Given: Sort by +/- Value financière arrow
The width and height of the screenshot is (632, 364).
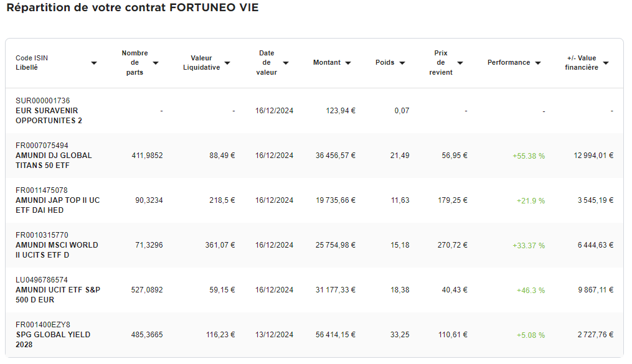Looking at the screenshot, I should coord(606,63).
